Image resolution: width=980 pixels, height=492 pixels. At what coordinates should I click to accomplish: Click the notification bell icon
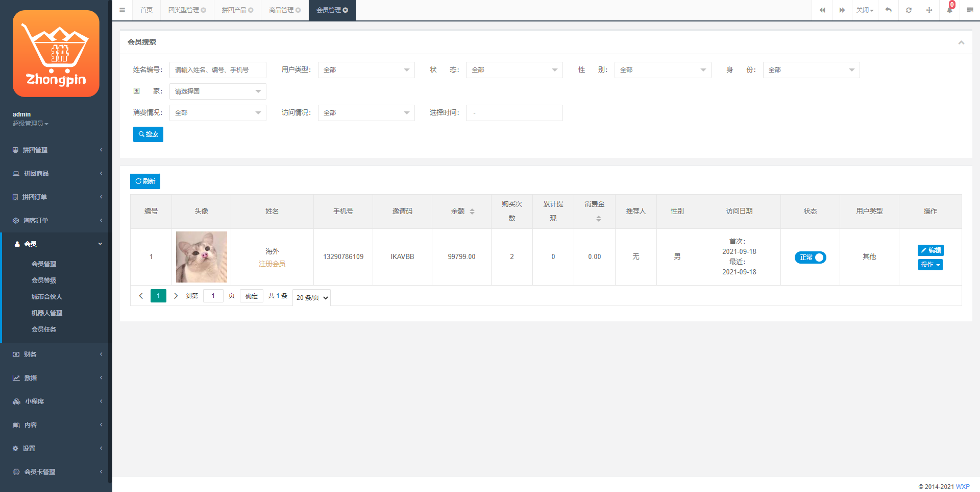point(949,10)
